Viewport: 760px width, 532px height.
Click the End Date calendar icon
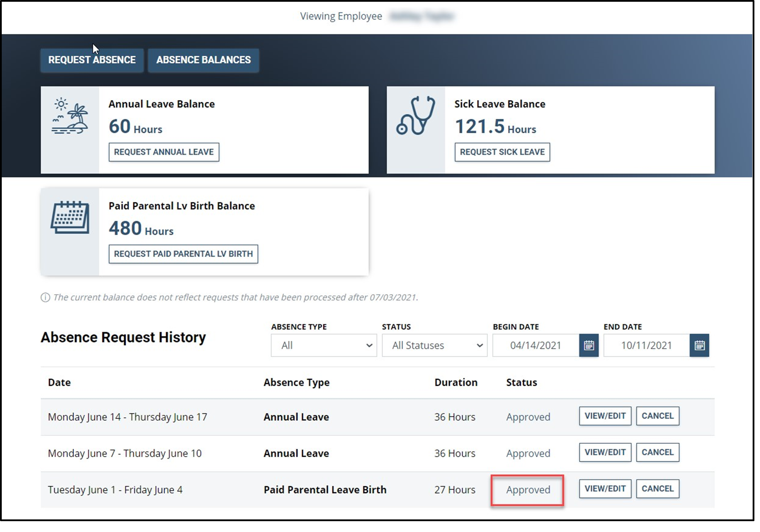click(x=699, y=345)
